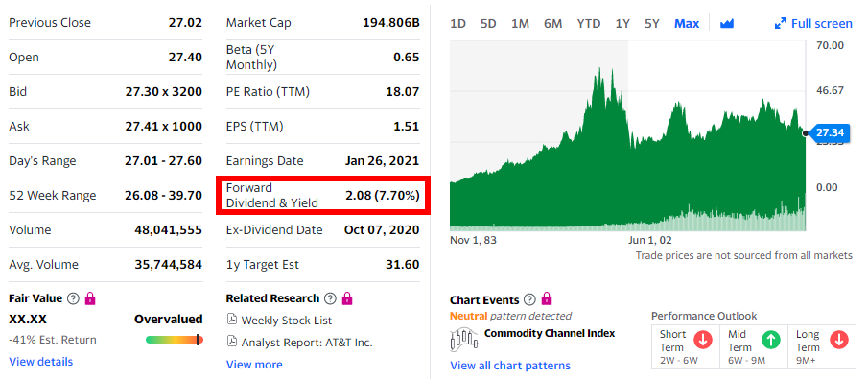
Task: Click the 1y Target Est value 31.60
Action: click(x=403, y=265)
